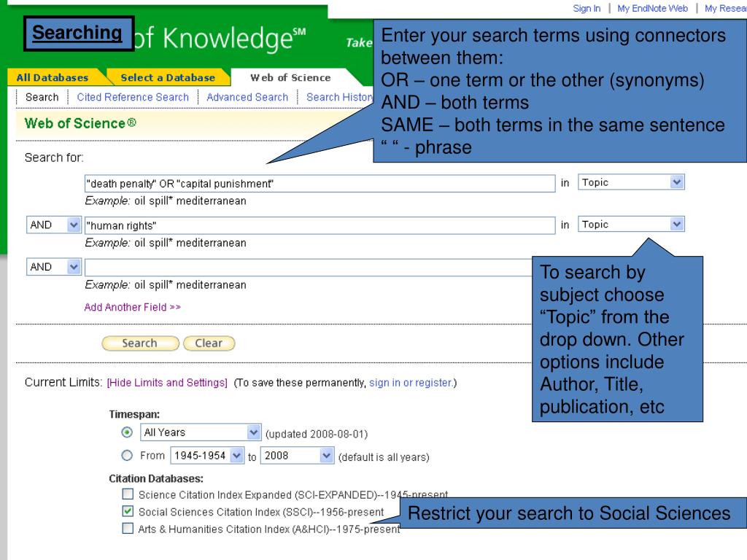Open the Web of Science tab
This screenshot has width=747, height=560.
[x=290, y=77]
